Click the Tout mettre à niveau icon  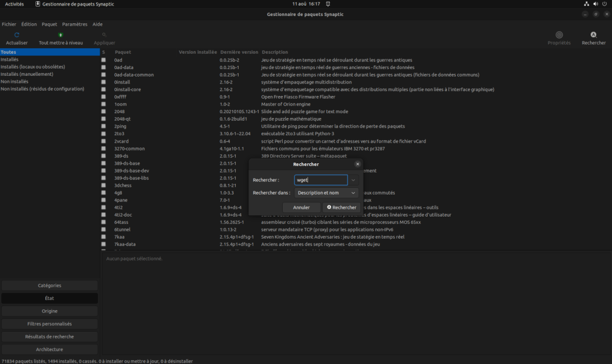coord(61,35)
